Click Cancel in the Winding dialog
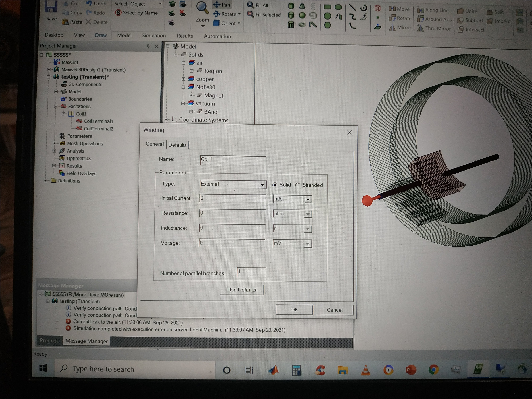This screenshot has height=399, width=532. coord(334,310)
